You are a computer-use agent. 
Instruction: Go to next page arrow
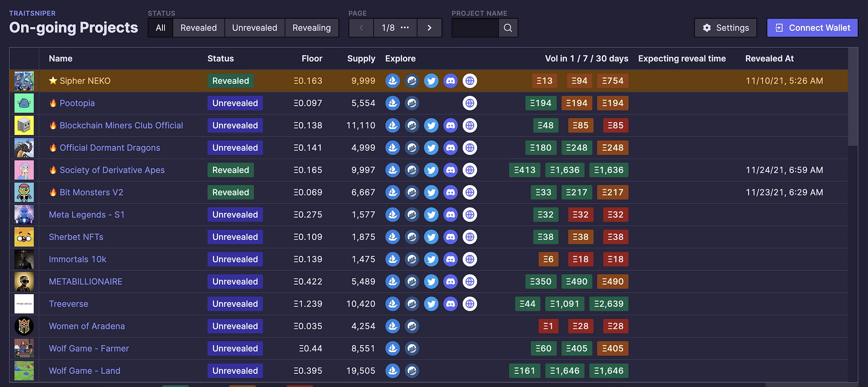[x=429, y=28]
